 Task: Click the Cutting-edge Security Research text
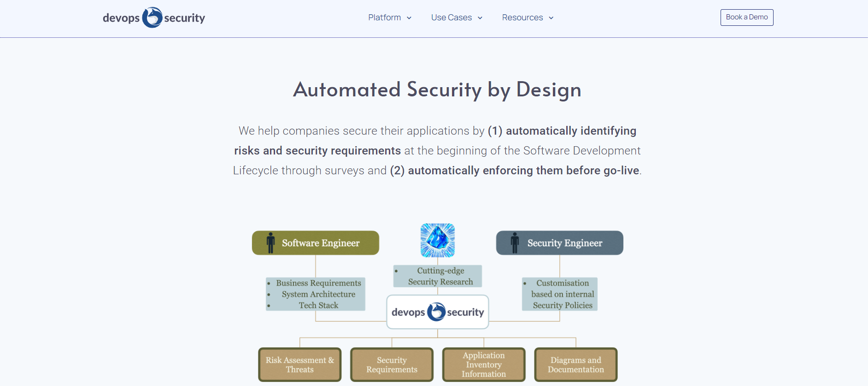click(x=440, y=276)
